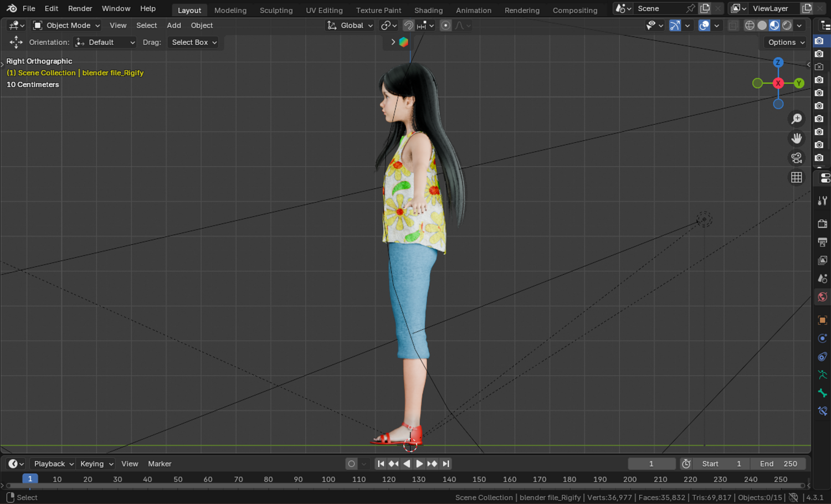The width and height of the screenshot is (831, 504).
Task: Click the outliner editor type icon
Action: 824,25
